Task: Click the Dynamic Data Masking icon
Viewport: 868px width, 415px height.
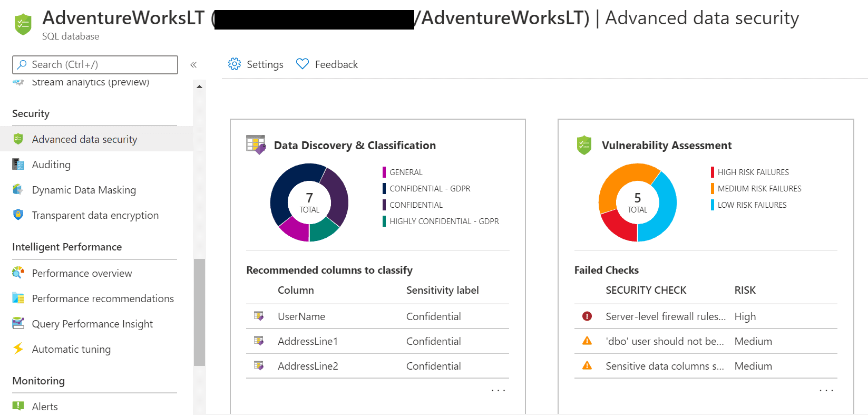Action: [x=18, y=190]
